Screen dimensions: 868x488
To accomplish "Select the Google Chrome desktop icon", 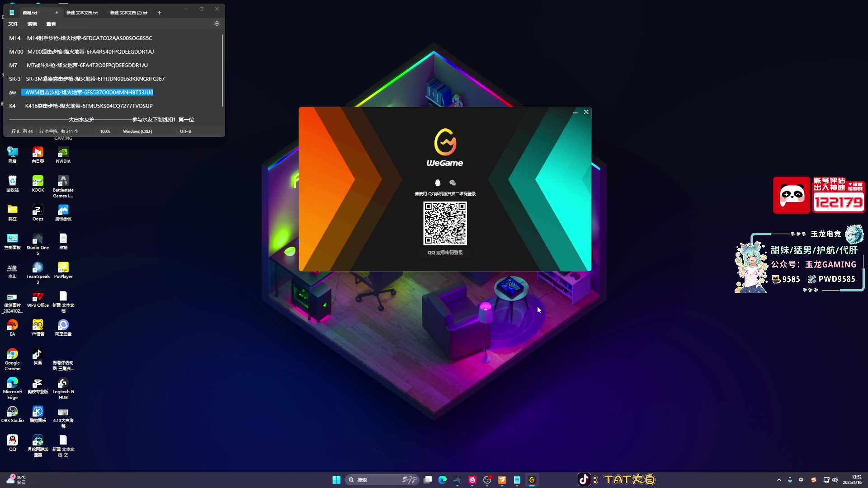I will click(x=13, y=360).
